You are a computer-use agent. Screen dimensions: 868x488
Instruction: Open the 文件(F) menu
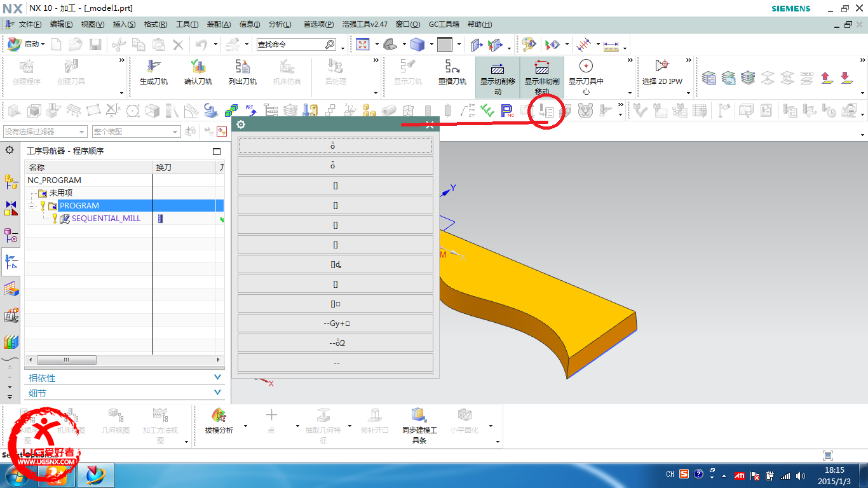click(x=30, y=24)
